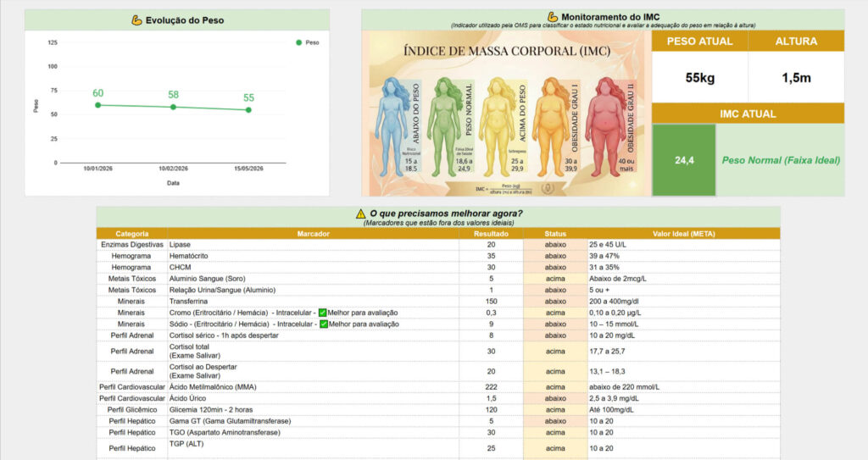Click the Categoria column header
The width and height of the screenshot is (868, 460).
point(131,234)
